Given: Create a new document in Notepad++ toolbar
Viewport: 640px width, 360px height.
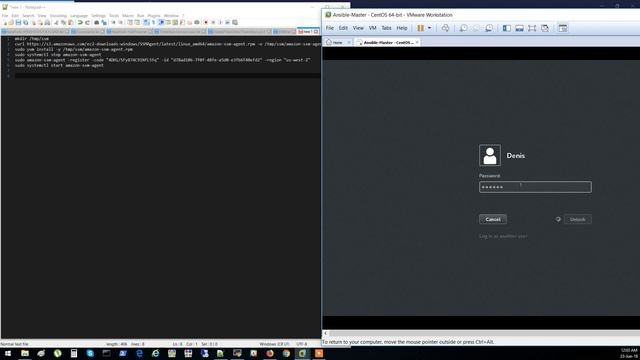Looking at the screenshot, I should click(4, 22).
